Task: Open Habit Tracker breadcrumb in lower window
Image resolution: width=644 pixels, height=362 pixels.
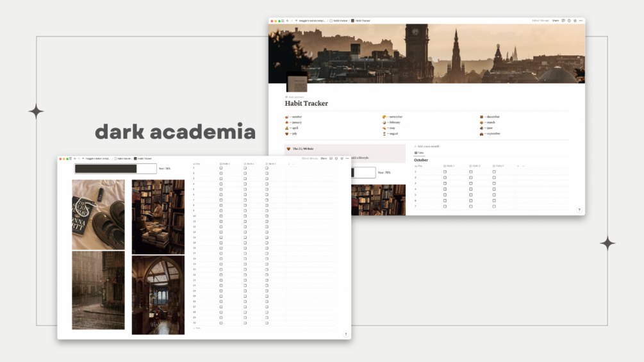Action: 144,158
